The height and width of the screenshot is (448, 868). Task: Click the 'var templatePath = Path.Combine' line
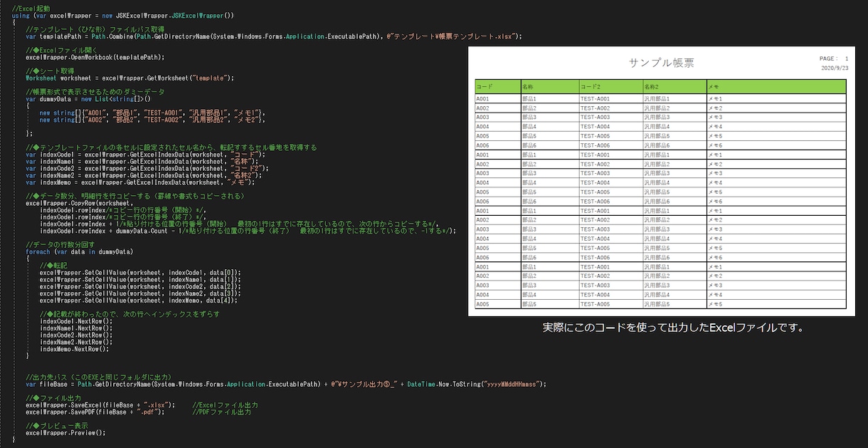(x=274, y=36)
